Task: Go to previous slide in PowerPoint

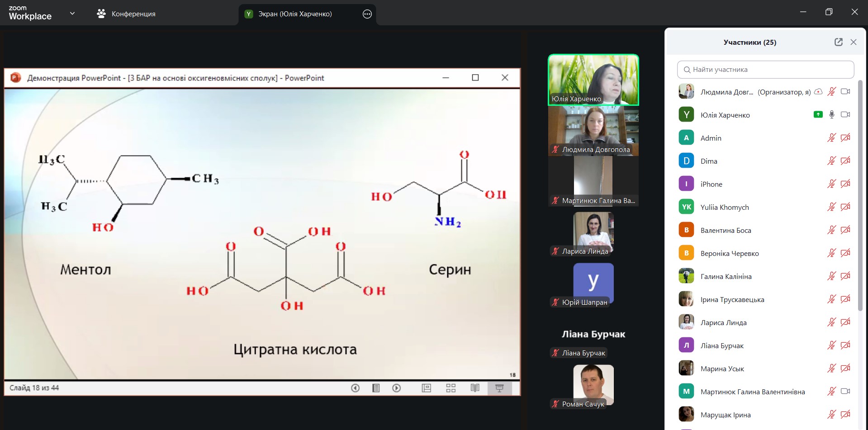Action: pos(355,388)
